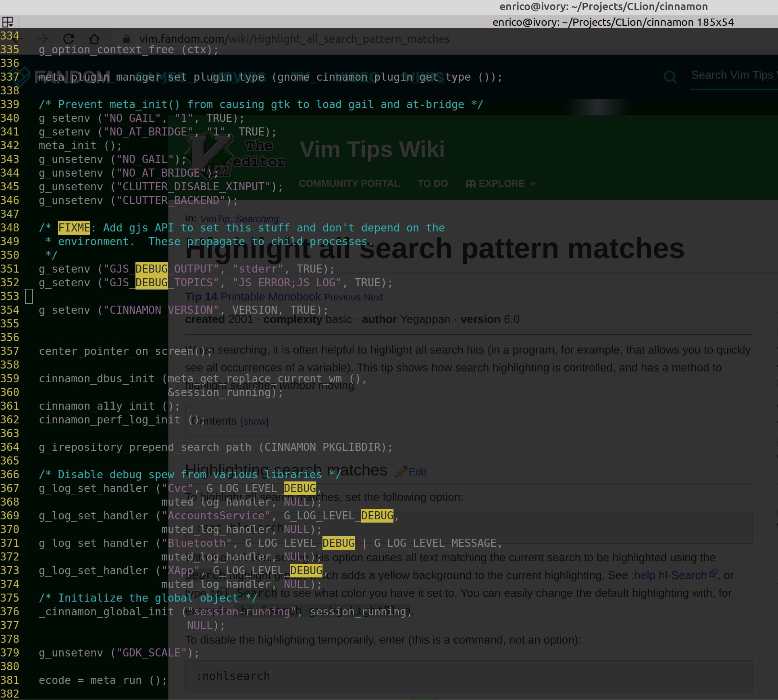Focus the Search Vim Tips field

(x=734, y=75)
